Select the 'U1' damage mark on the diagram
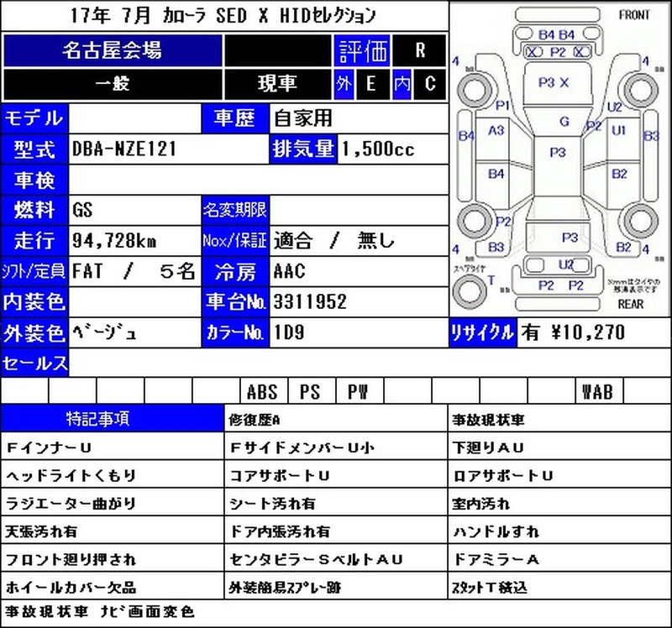Image resolution: width=672 pixels, height=628 pixels. (619, 130)
